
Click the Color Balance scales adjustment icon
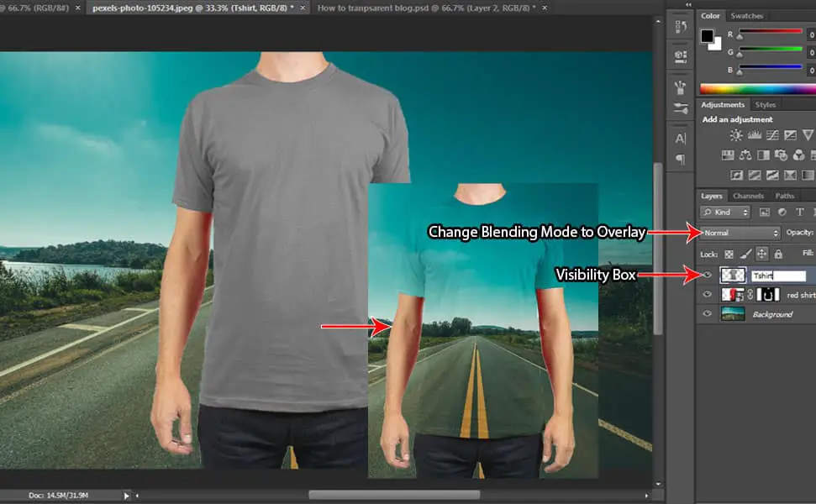pos(746,155)
